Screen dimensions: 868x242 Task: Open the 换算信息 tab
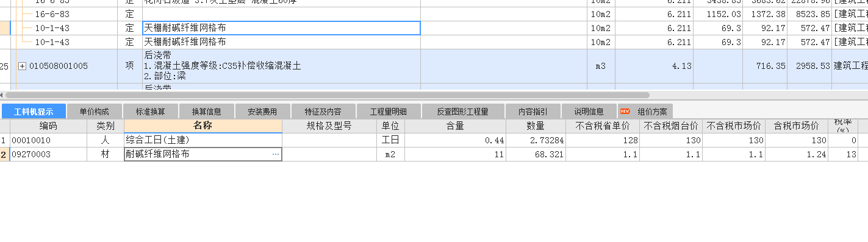pyautogui.click(x=207, y=112)
